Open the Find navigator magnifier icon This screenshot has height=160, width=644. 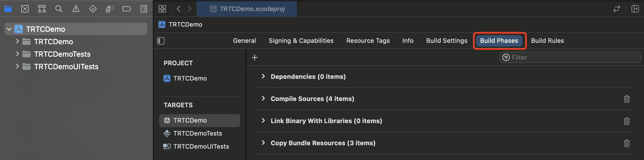tap(59, 9)
